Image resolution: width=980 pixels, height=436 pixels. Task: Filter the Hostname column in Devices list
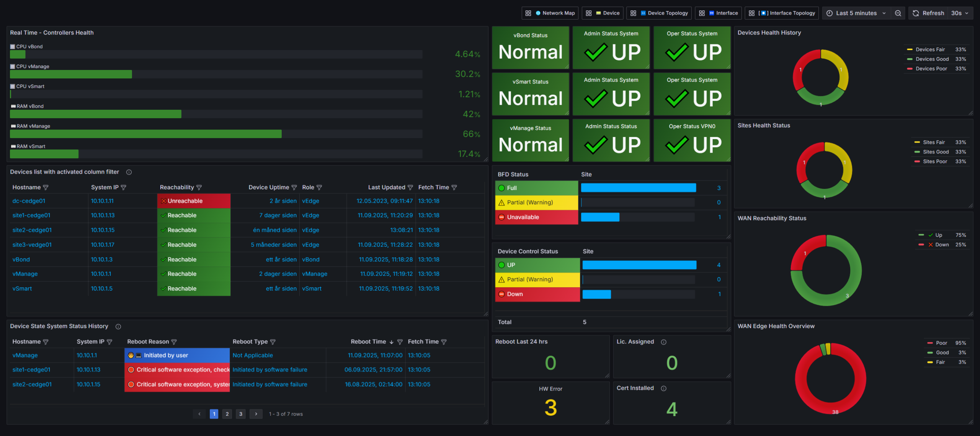(x=46, y=187)
